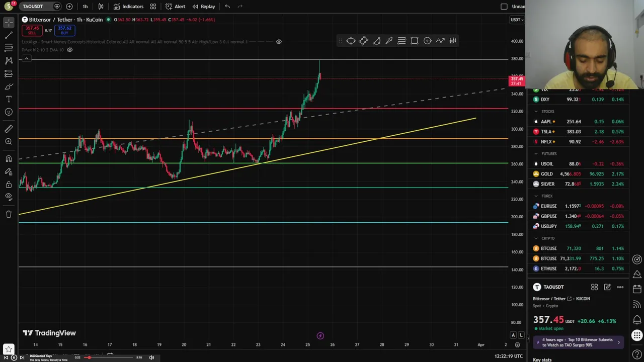
Task: Select the ruler measure tool
Action: 9,129
